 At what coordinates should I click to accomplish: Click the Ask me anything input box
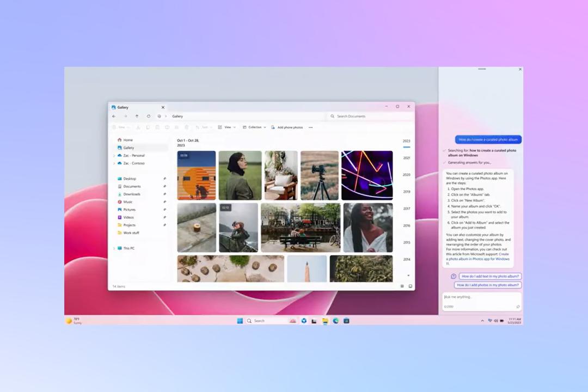click(481, 302)
